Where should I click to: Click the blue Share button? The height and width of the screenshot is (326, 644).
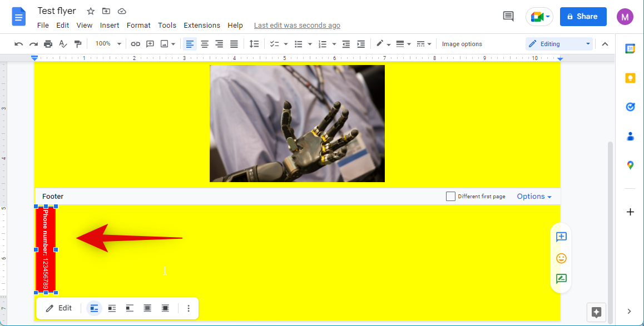[x=583, y=17]
